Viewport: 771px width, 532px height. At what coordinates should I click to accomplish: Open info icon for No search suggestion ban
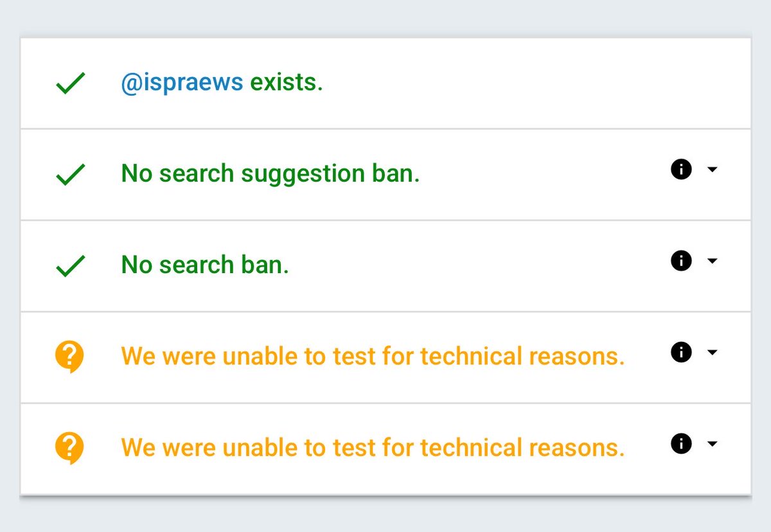click(x=681, y=170)
